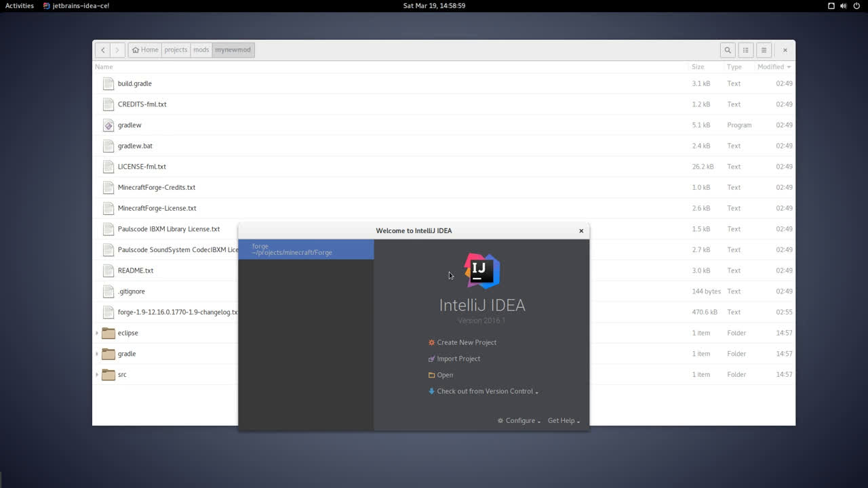Click the Configure gear icon
The height and width of the screenshot is (488, 868).
click(x=500, y=421)
